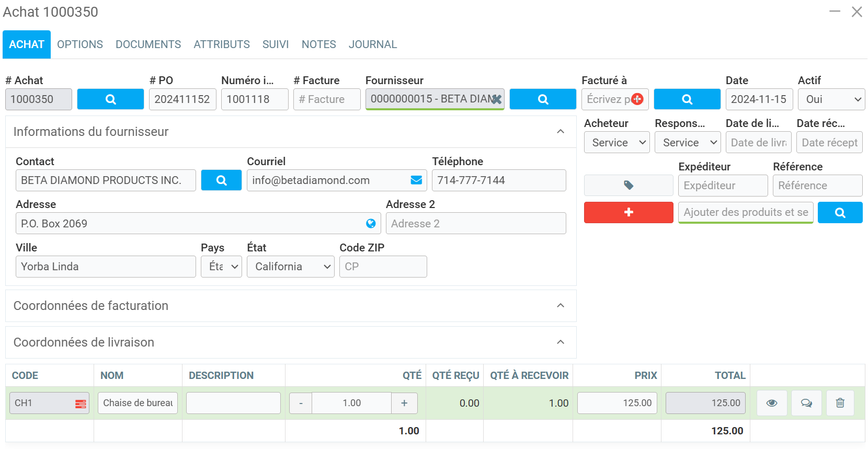Open comments for the CH1 line

[x=806, y=403]
